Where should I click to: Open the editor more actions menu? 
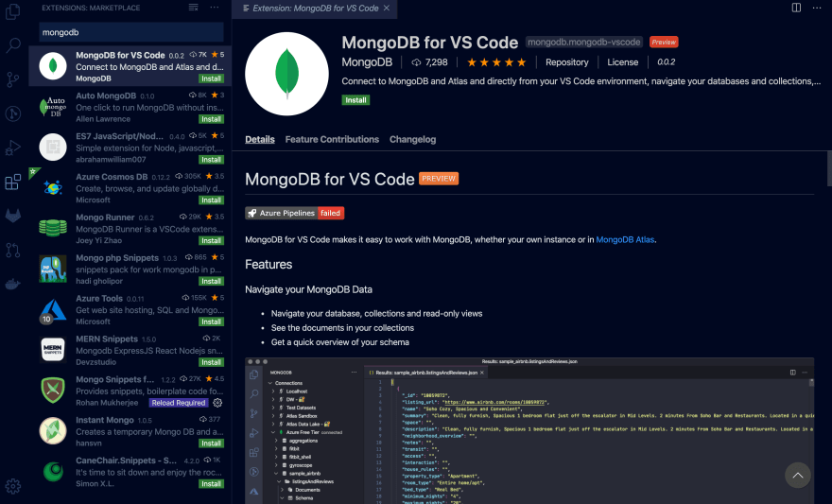tap(817, 8)
